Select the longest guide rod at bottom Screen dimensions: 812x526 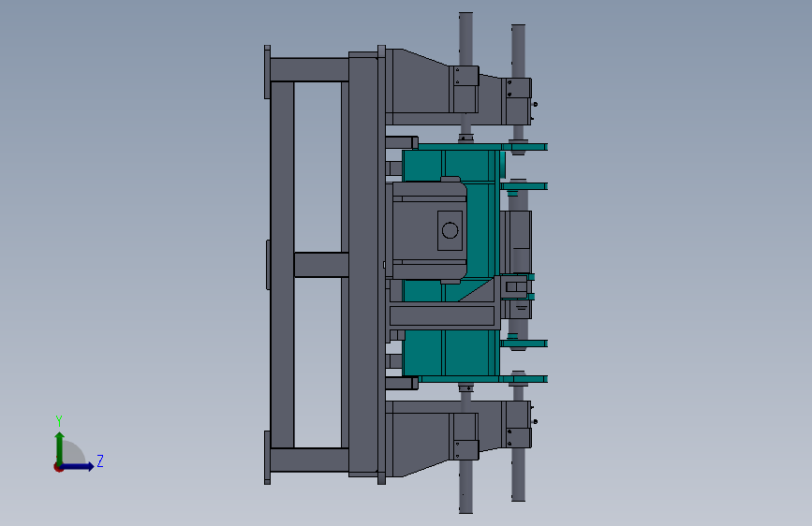tap(465, 487)
